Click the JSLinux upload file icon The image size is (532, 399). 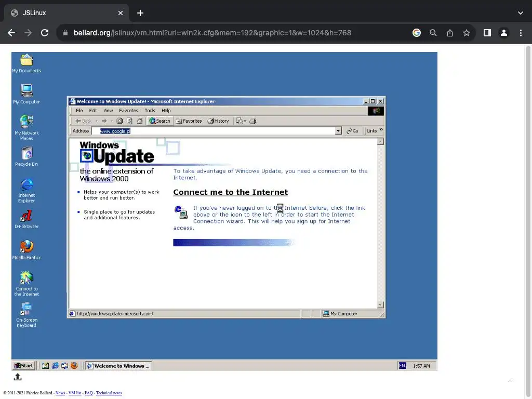tap(18, 377)
